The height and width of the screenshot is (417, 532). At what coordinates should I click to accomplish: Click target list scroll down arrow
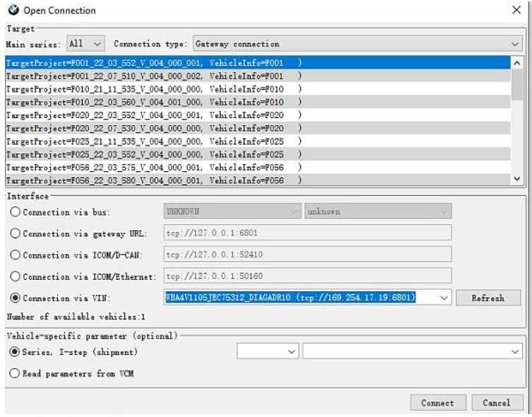click(516, 179)
